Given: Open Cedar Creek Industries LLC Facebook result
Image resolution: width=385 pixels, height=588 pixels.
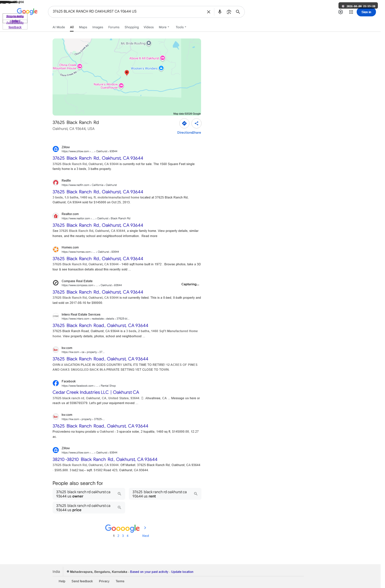Looking at the screenshot, I should coord(96,392).
